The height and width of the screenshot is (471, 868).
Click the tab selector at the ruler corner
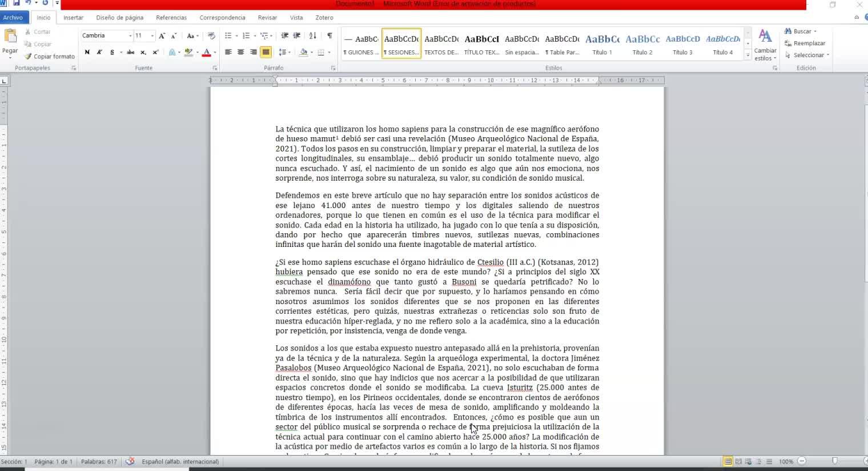coord(4,81)
